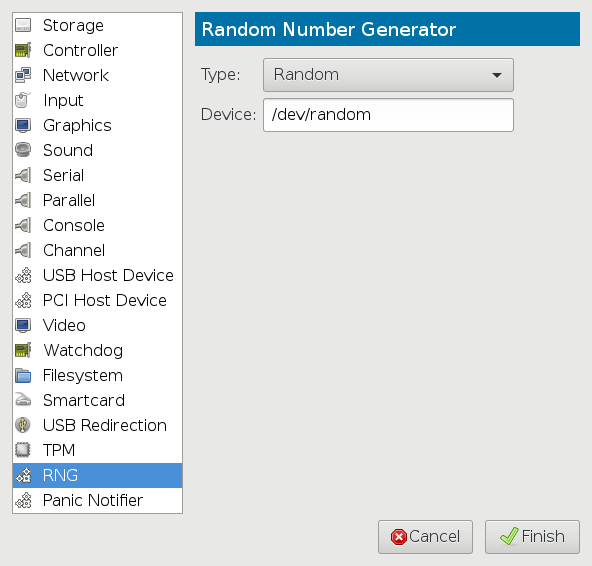Click the TPM chip icon
Image resolution: width=592 pixels, height=566 pixels.
[x=23, y=450]
